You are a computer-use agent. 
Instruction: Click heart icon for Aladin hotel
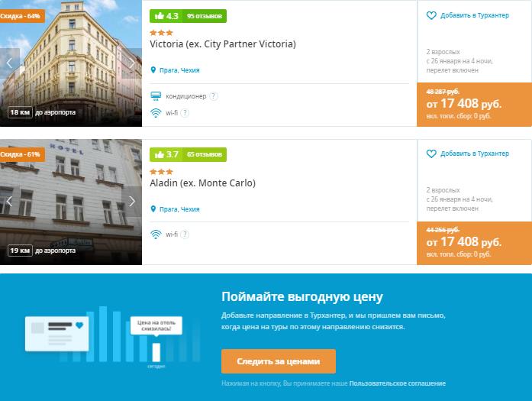(x=431, y=154)
